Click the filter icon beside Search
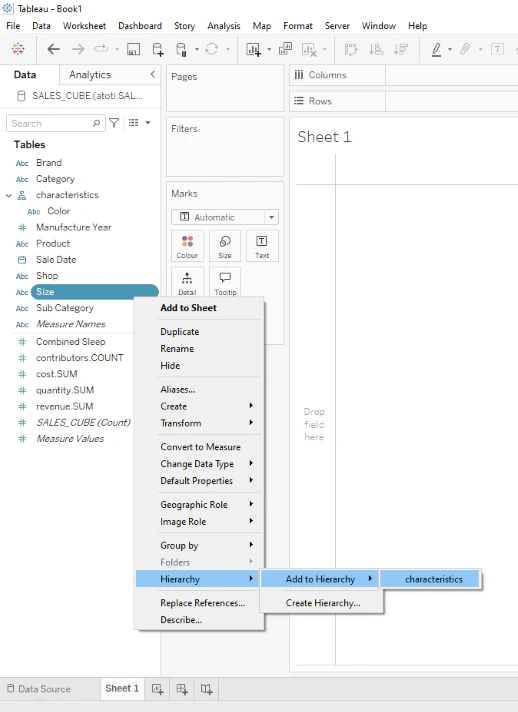 pos(114,123)
